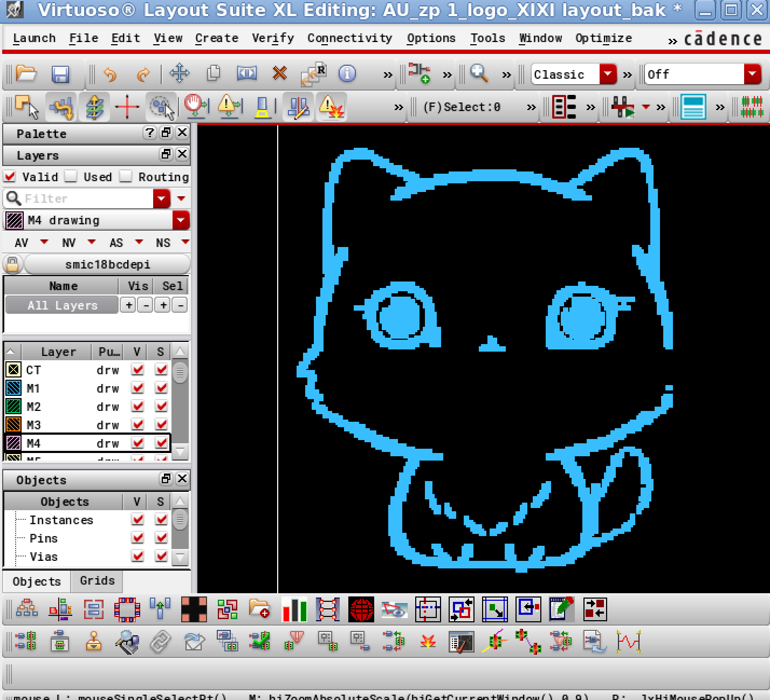This screenshot has height=700, width=770.
Task: Delete object with red X icon
Action: click(279, 73)
